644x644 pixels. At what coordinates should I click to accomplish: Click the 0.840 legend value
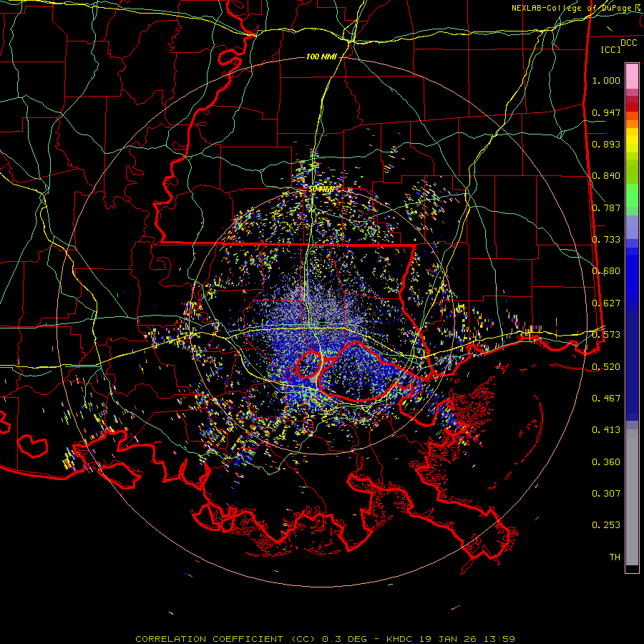click(x=606, y=176)
